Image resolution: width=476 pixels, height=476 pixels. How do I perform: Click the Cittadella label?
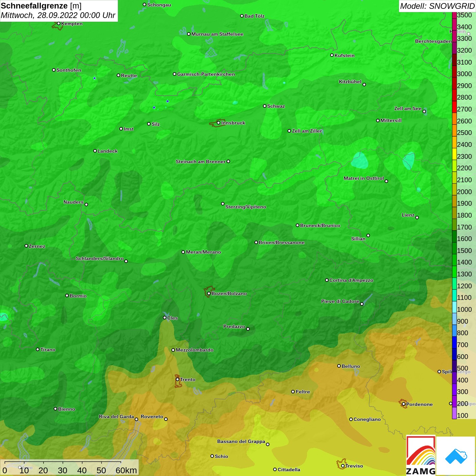(x=289, y=470)
